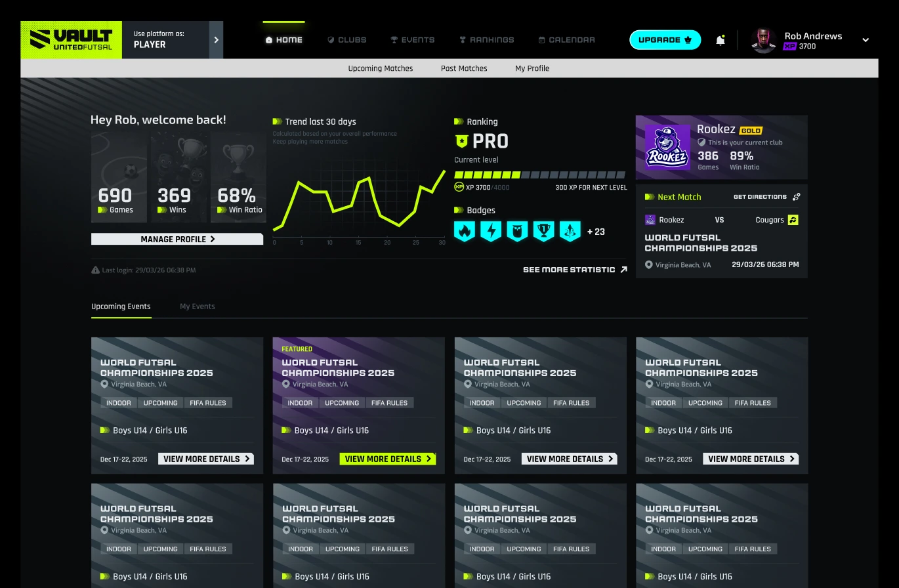The width and height of the screenshot is (899, 588).
Task: Click the flame badge icon
Action: pos(465,231)
